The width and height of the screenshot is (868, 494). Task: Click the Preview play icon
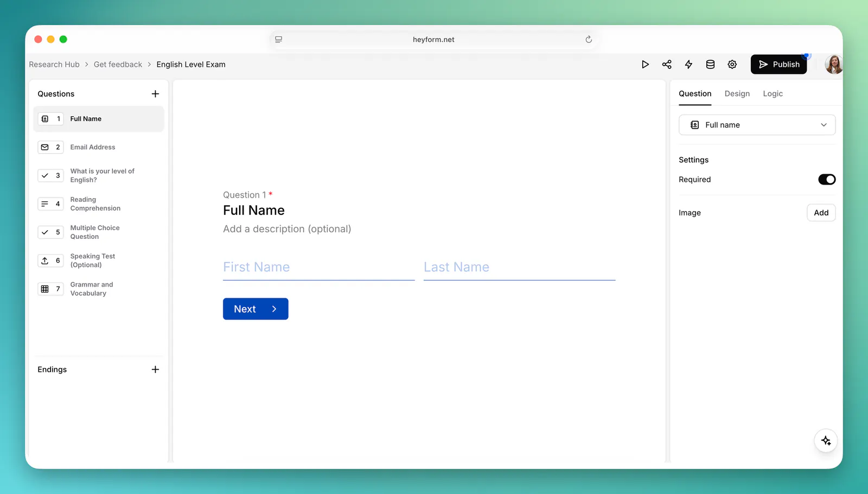pos(645,65)
